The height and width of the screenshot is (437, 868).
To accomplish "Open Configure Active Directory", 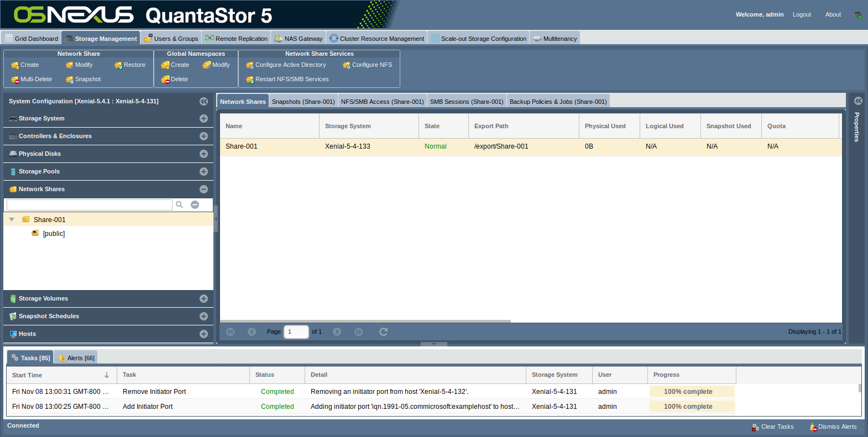I will (286, 65).
